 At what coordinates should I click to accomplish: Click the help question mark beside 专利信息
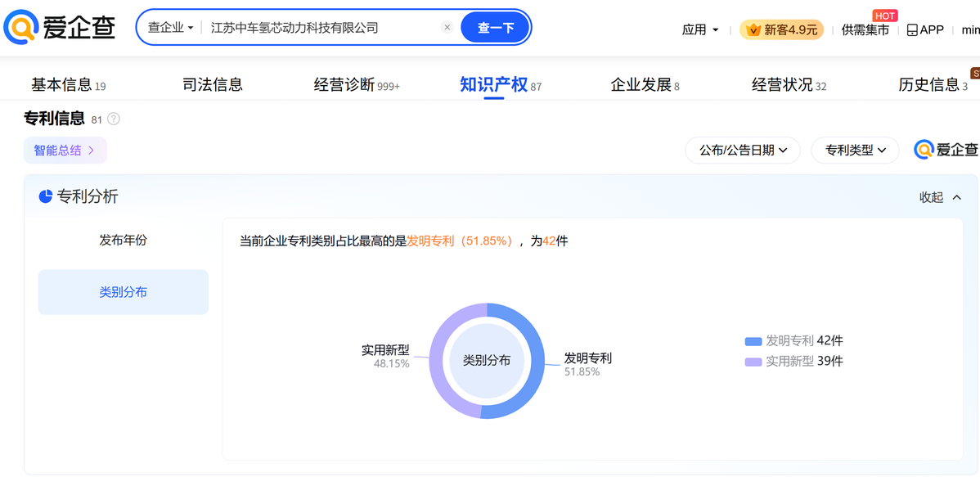click(114, 119)
